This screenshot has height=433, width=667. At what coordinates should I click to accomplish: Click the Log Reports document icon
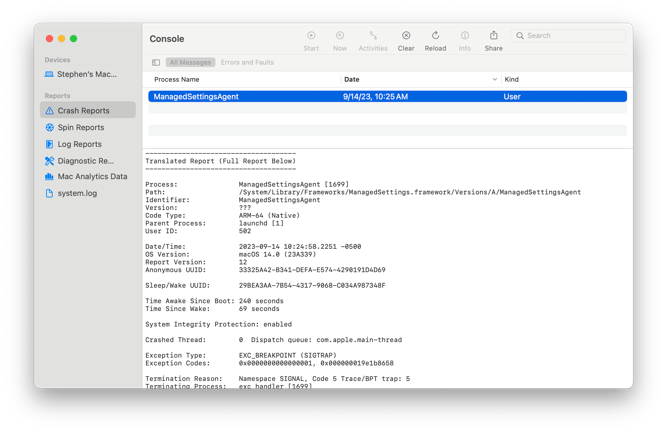tap(49, 144)
